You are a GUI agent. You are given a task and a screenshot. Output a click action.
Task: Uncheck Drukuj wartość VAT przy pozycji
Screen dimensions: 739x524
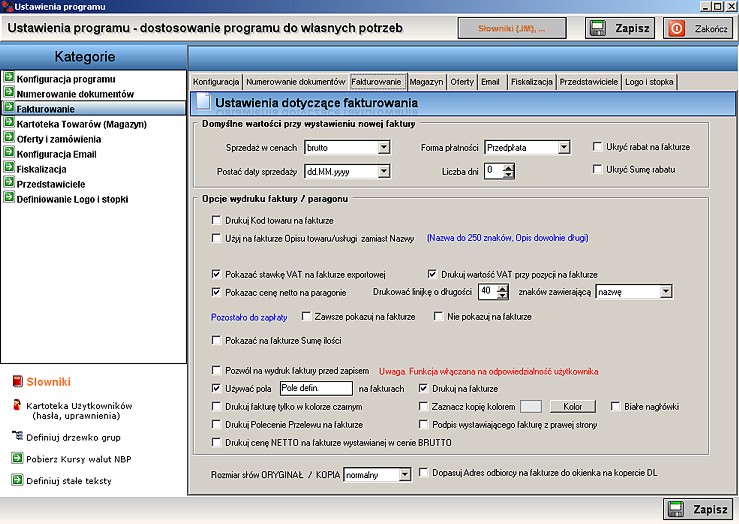point(432,274)
